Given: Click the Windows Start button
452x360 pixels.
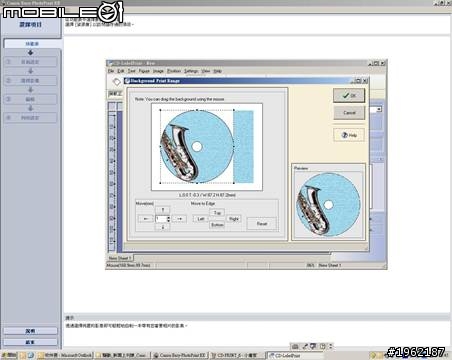Looking at the screenshot, I should (x=9, y=355).
